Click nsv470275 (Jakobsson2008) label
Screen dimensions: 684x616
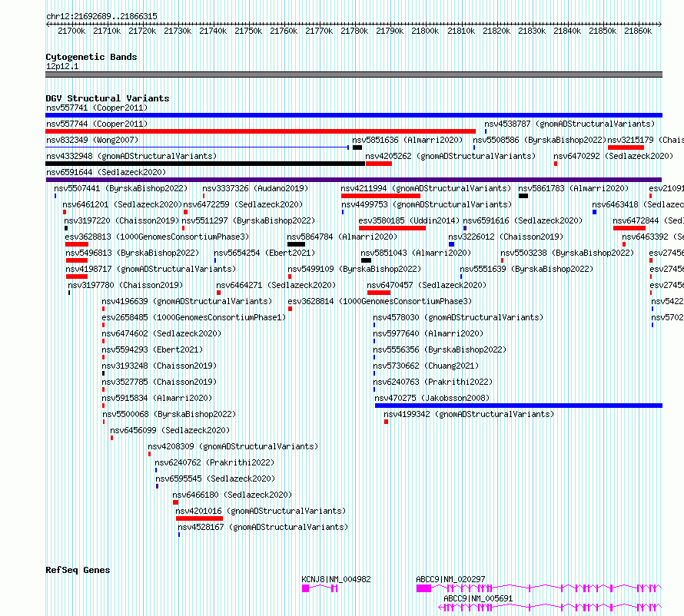pos(432,398)
